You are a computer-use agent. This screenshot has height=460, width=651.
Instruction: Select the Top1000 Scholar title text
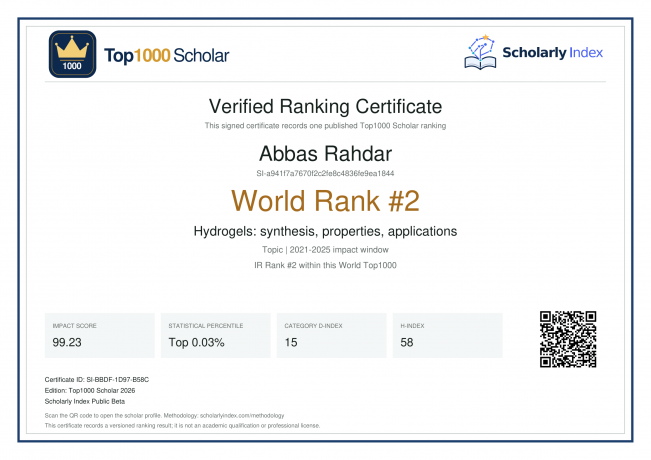(x=166, y=55)
